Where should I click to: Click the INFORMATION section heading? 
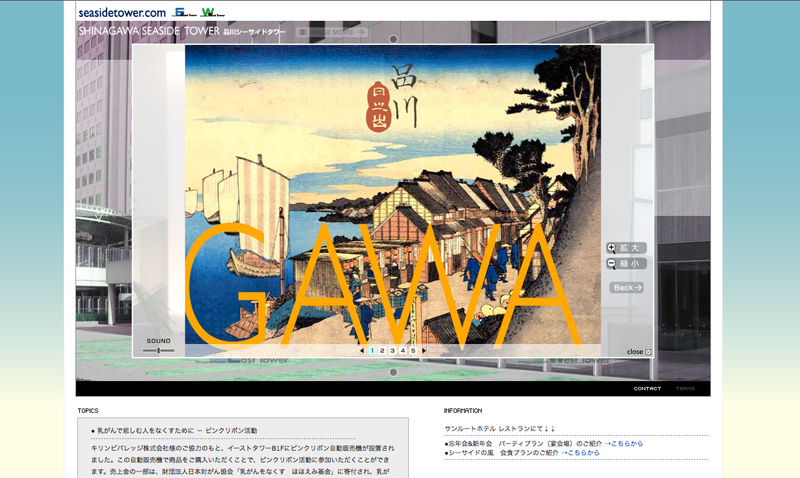463,411
